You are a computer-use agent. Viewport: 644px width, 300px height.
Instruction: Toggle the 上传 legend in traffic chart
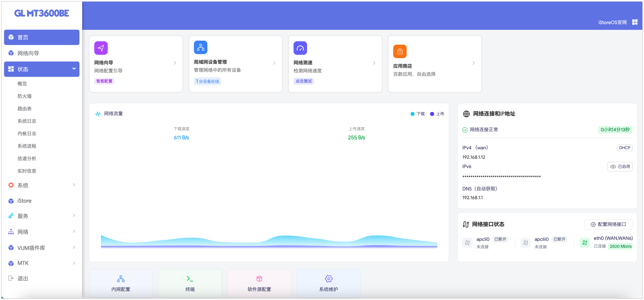437,114
